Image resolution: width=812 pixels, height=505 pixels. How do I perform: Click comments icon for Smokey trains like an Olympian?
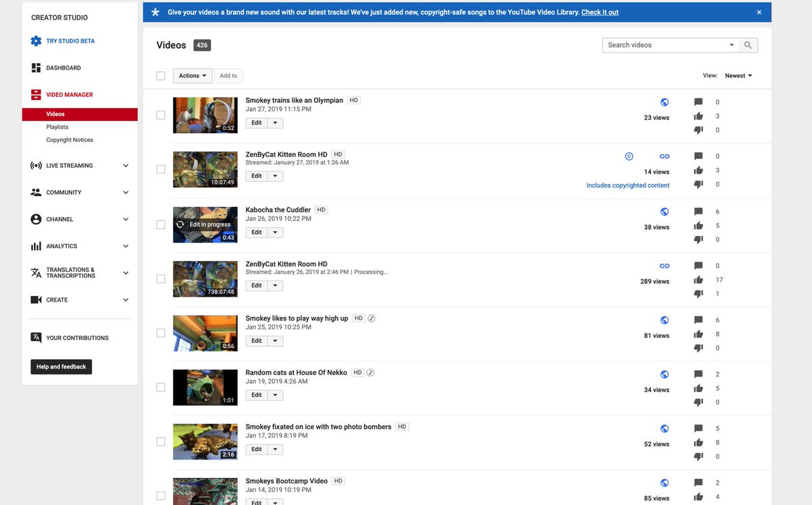pyautogui.click(x=698, y=102)
